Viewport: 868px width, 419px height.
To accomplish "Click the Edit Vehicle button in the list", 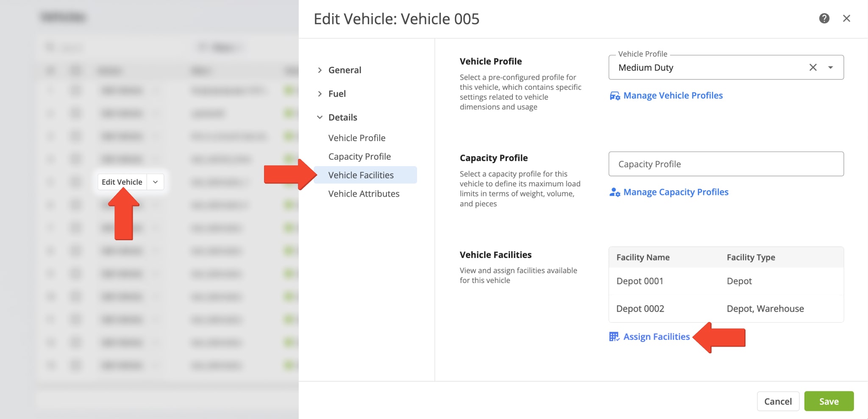I will pyautogui.click(x=122, y=182).
